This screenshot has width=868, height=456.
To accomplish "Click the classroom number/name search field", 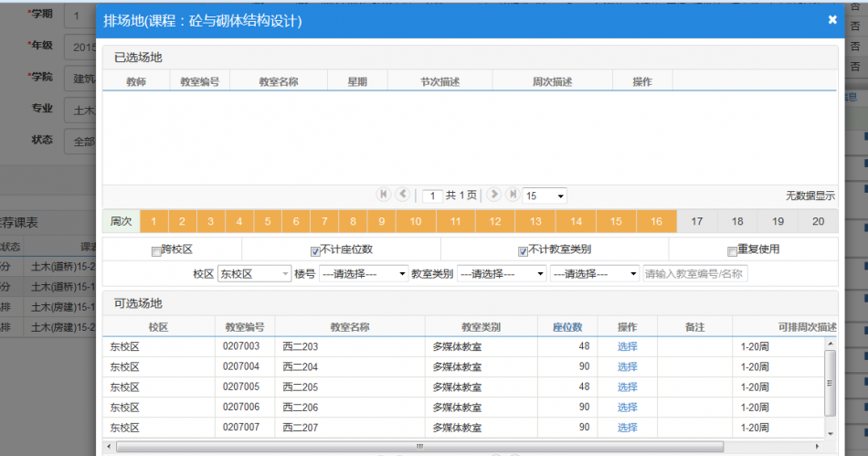I will (x=695, y=273).
